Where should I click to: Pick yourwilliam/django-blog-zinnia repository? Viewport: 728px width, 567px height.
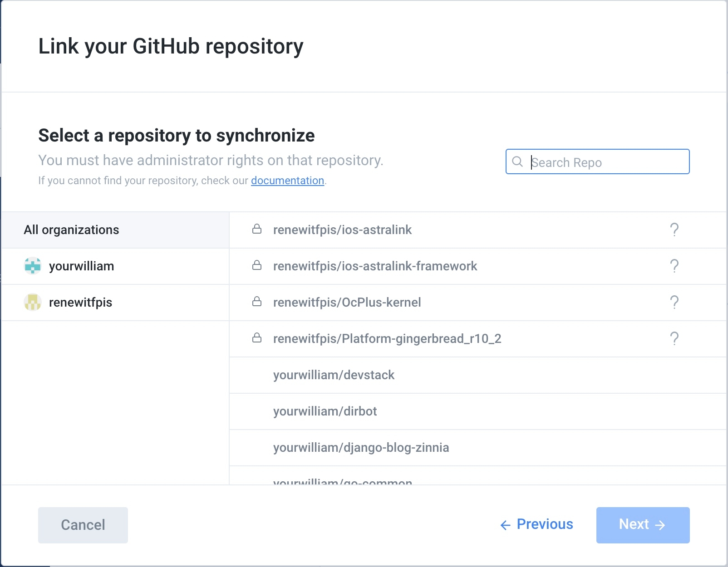[361, 448]
